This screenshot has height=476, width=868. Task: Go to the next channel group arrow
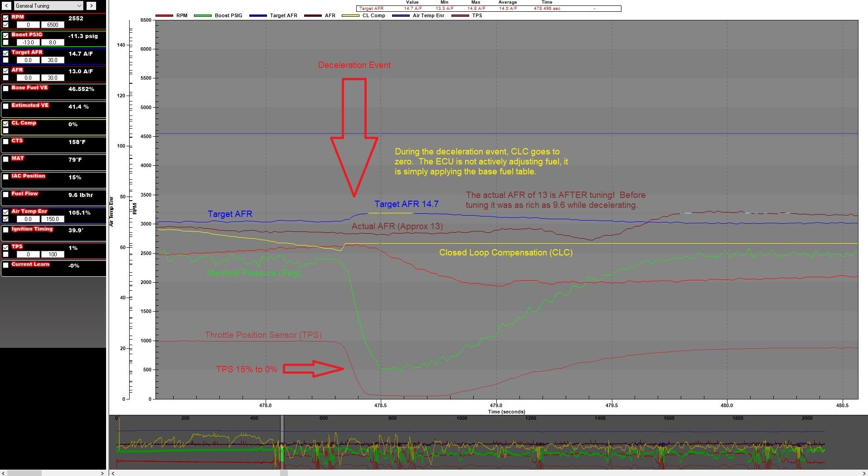[x=91, y=6]
